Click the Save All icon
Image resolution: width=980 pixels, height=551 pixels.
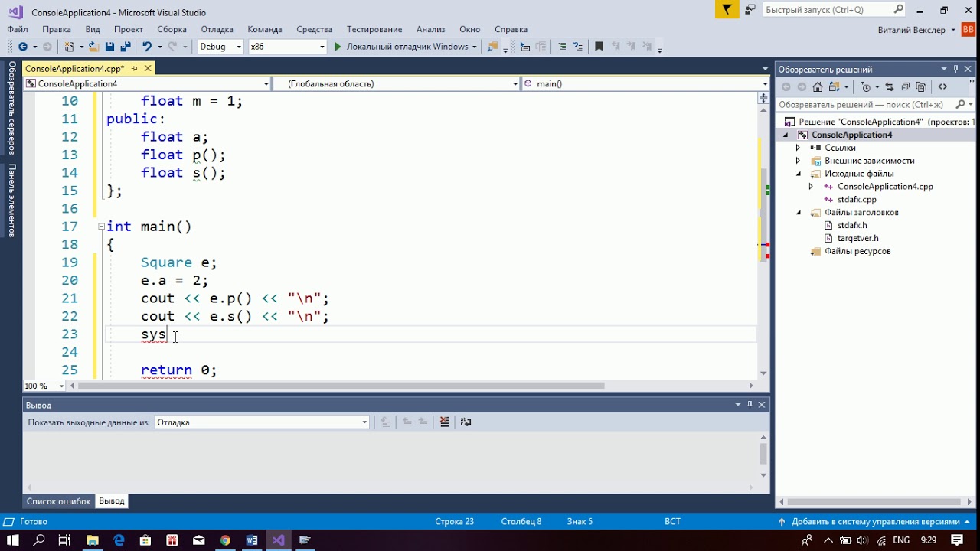(125, 47)
